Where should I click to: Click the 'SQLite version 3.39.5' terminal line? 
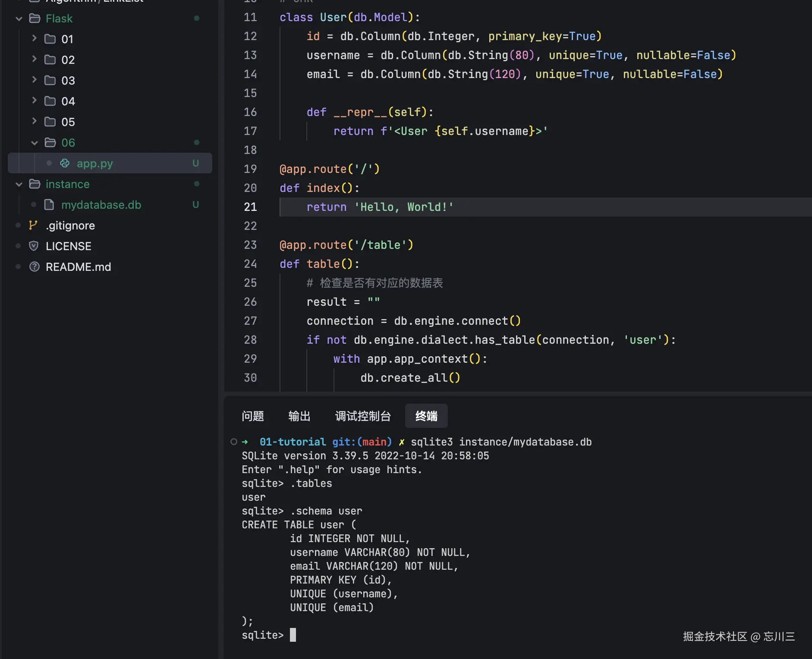365,455
